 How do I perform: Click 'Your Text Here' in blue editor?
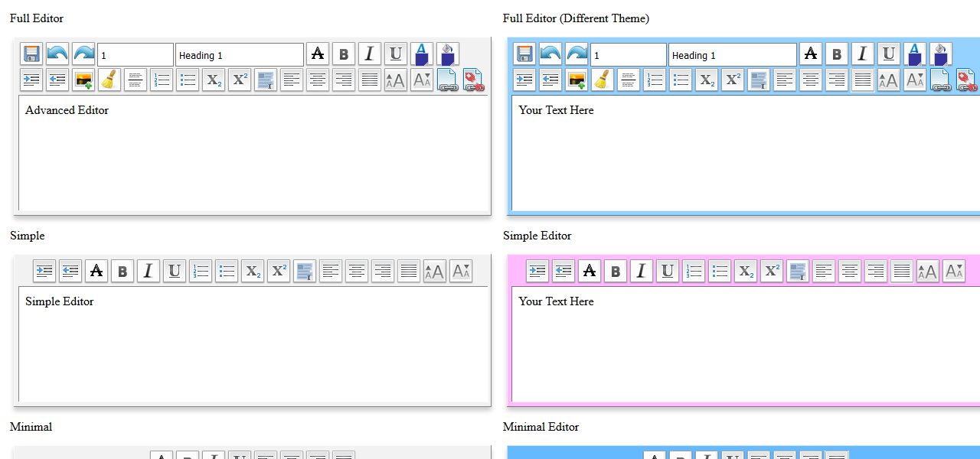[x=556, y=110]
